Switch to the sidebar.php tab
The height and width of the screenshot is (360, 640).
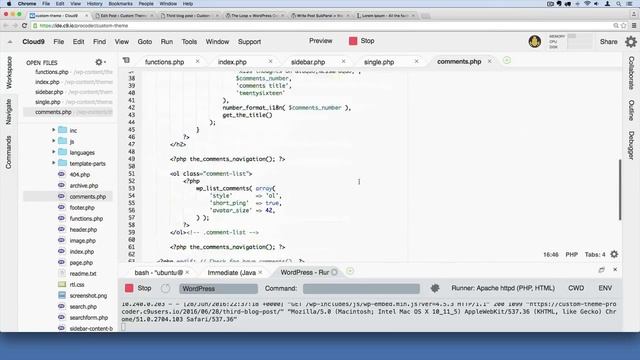[x=308, y=62]
